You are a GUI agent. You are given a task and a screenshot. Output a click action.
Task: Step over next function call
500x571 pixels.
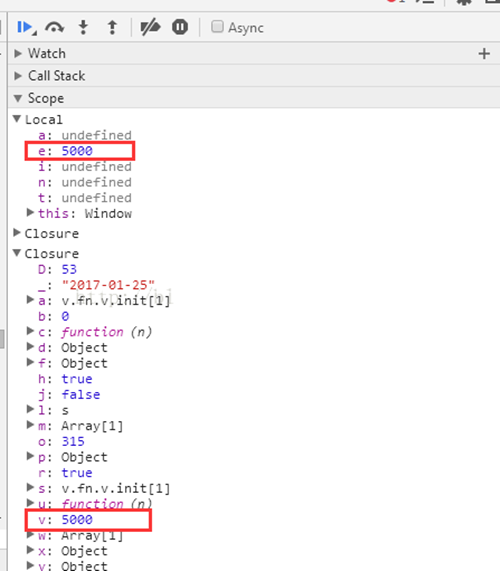click(54, 27)
